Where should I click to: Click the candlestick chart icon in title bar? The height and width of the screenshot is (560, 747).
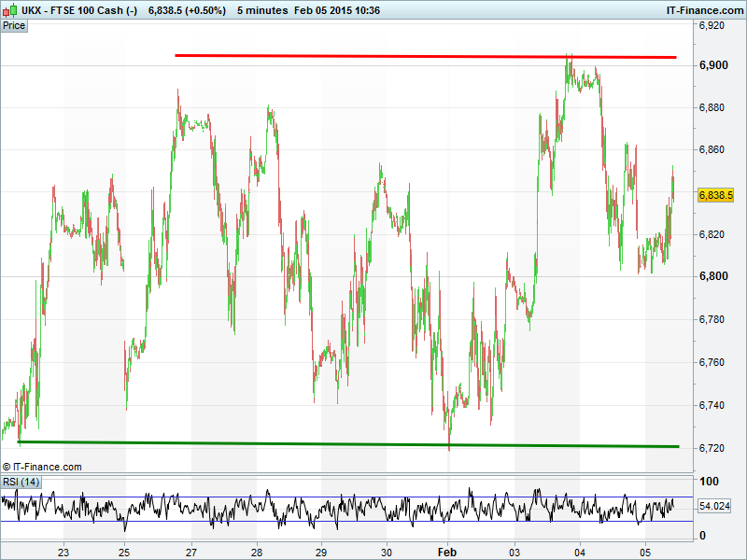pyautogui.click(x=10, y=9)
